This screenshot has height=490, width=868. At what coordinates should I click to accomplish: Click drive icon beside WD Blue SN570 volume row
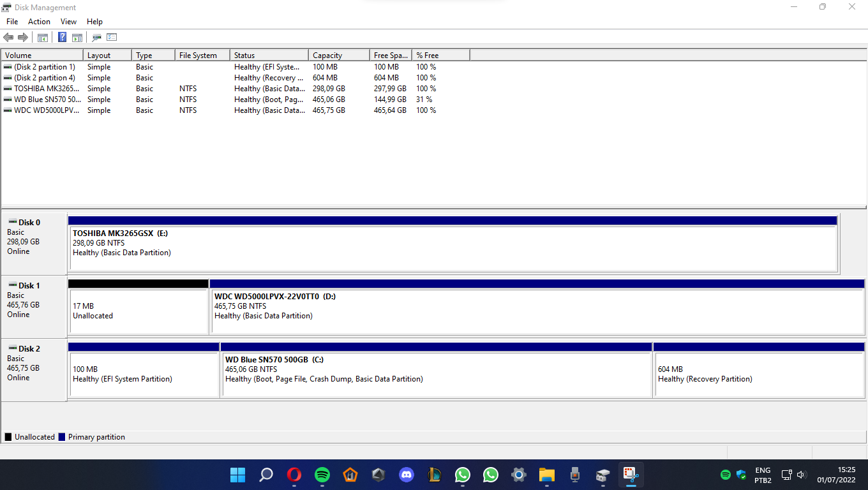pyautogui.click(x=8, y=100)
